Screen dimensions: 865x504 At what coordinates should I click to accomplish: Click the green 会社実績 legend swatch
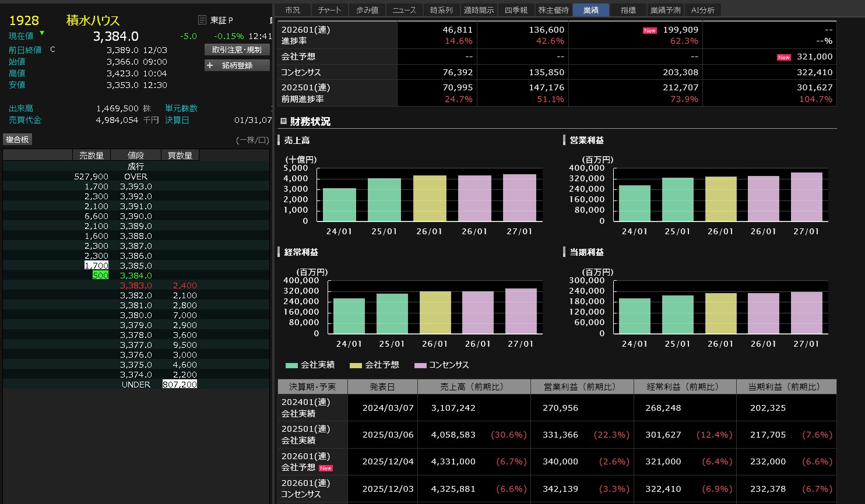pos(291,365)
